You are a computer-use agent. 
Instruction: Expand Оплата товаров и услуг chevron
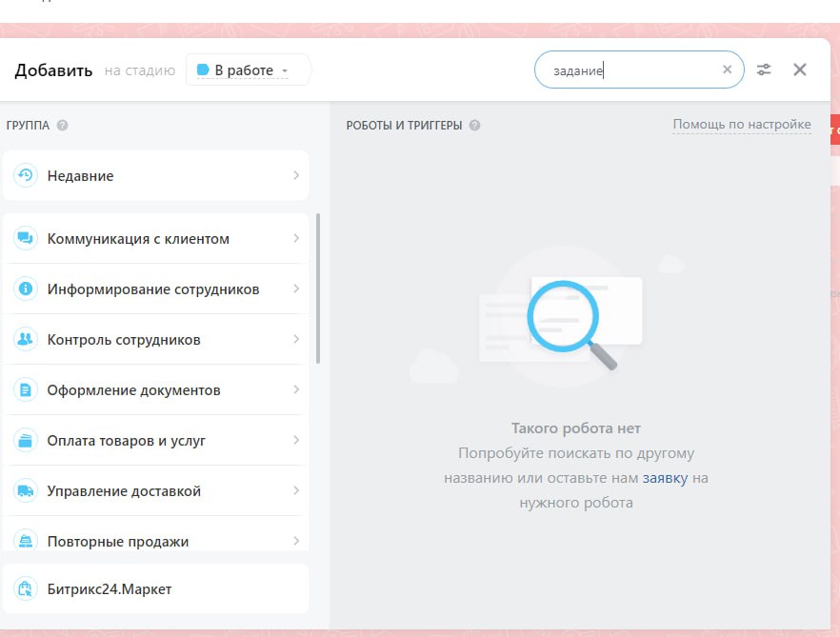pos(296,440)
